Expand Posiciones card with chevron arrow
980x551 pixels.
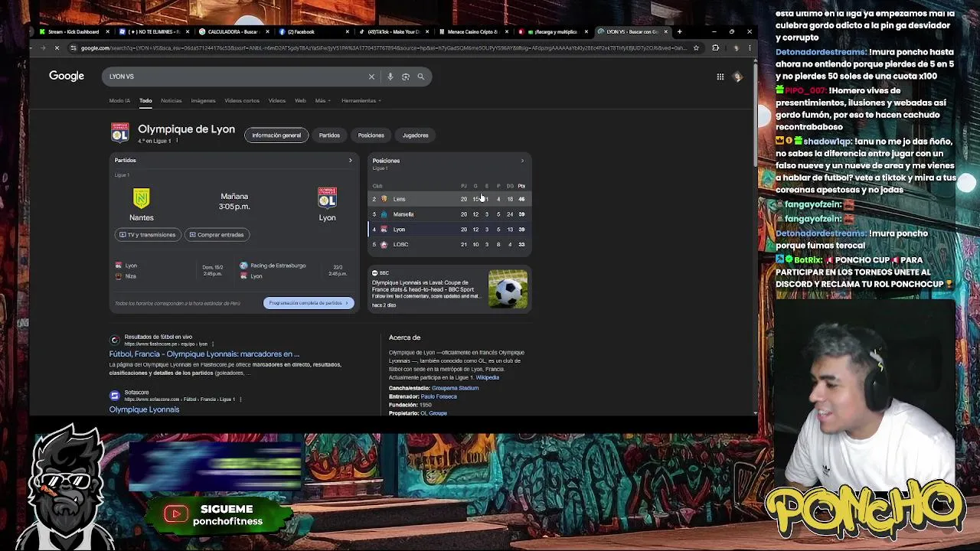[x=522, y=161]
